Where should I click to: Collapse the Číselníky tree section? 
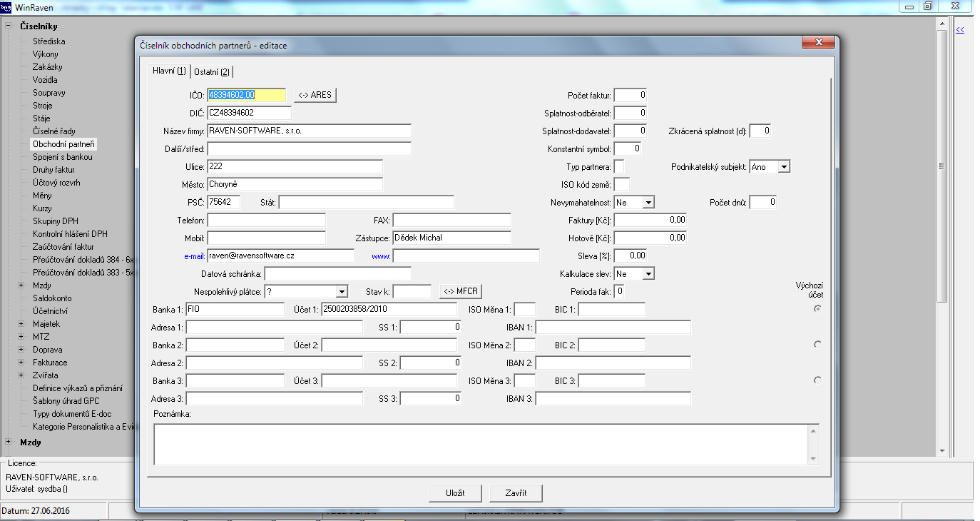9,26
